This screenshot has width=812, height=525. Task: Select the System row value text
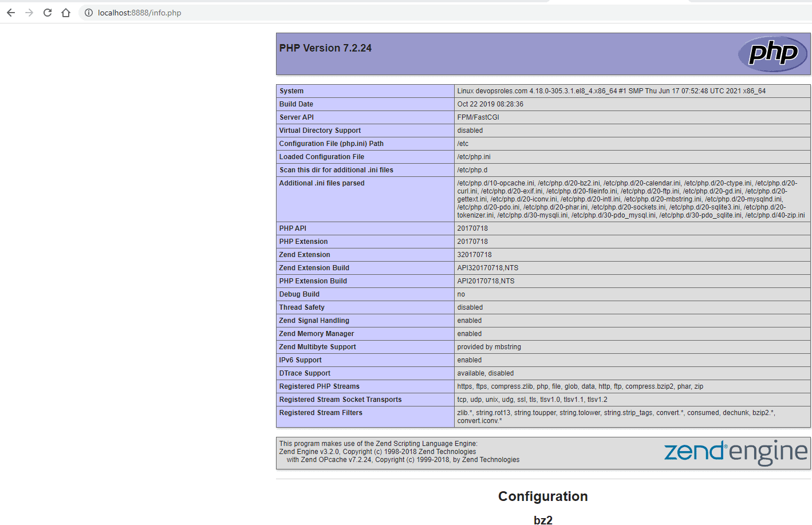point(607,90)
